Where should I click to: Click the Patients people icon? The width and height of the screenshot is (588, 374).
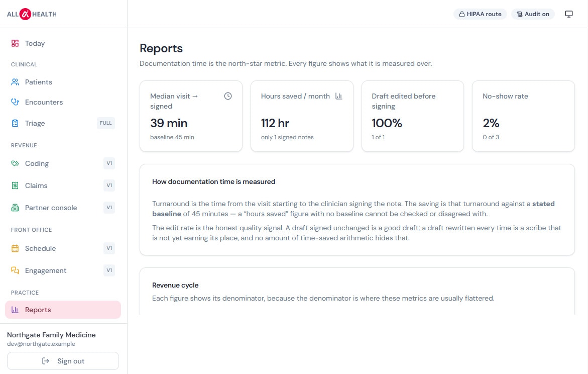pyautogui.click(x=15, y=82)
